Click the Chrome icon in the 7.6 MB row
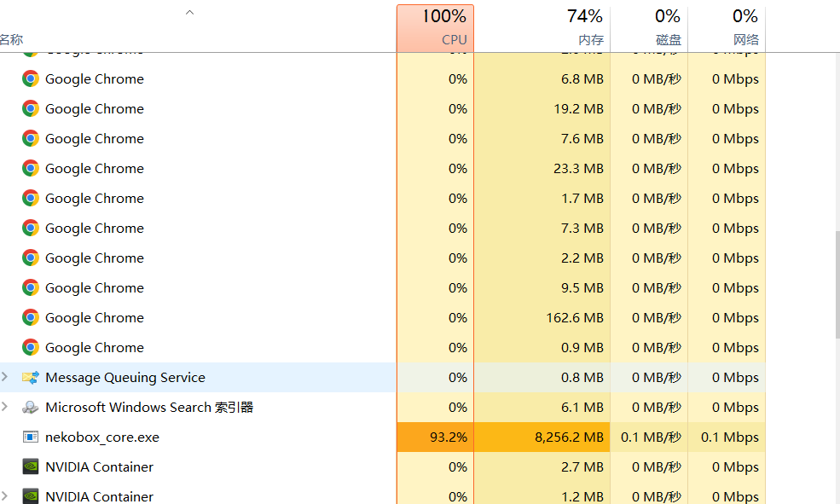This screenshot has height=504, width=840. point(31,139)
